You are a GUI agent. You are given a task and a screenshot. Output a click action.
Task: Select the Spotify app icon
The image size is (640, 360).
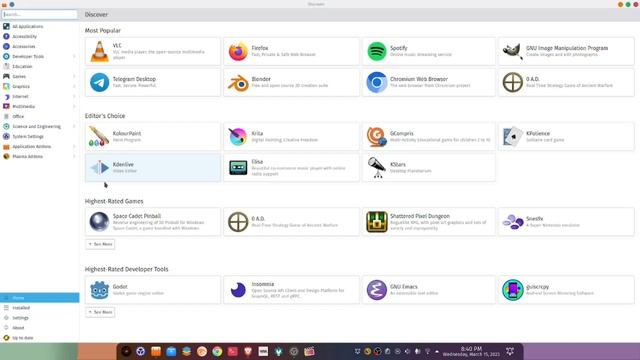377,51
